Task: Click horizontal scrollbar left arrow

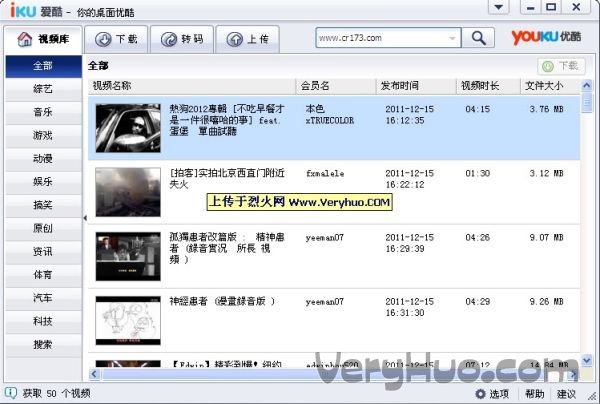Action: tap(94, 374)
